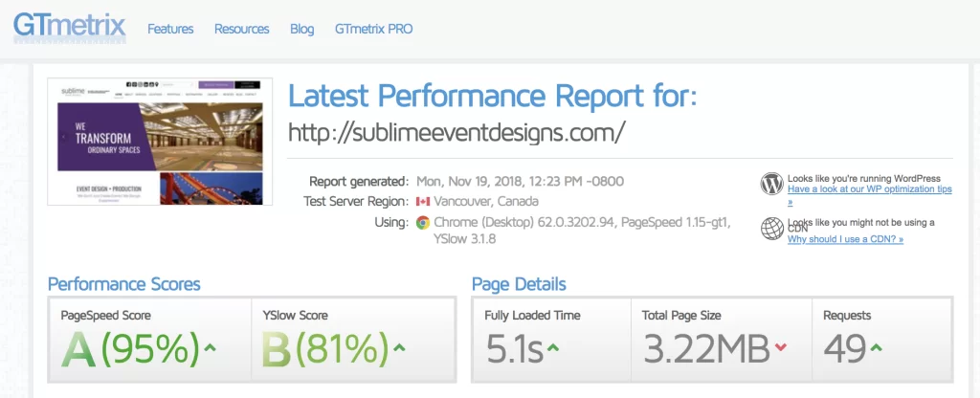
Task: Click the Canadian flag icon
Action: click(x=423, y=202)
